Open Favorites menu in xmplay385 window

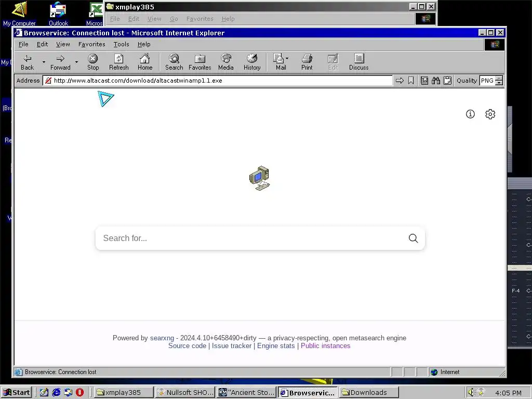coord(200,19)
